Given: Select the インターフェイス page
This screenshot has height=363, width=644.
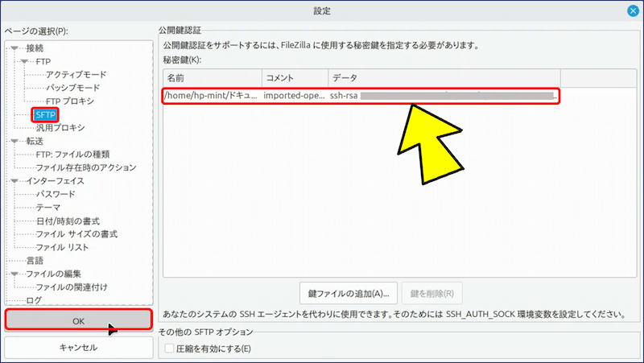Looking at the screenshot, I should tap(55, 181).
